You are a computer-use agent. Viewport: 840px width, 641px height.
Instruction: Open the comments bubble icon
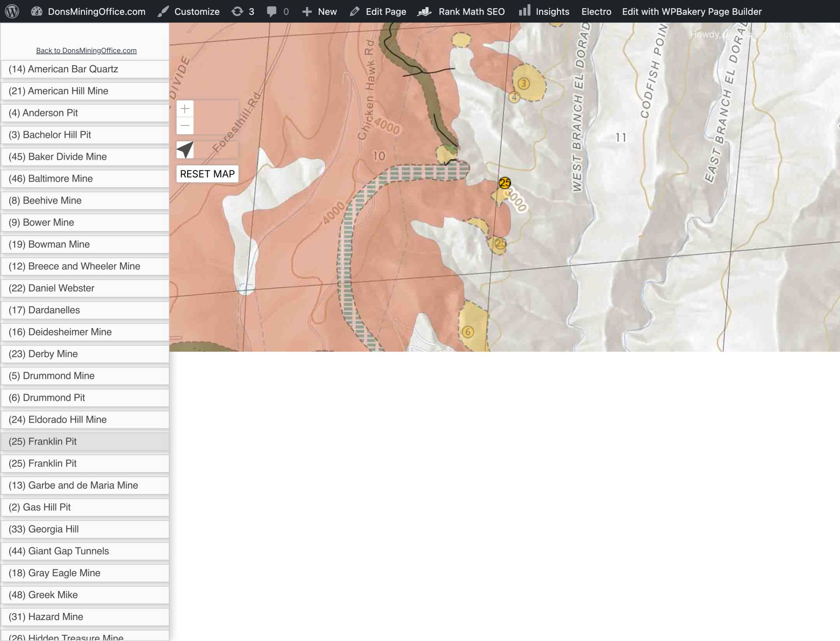click(x=272, y=11)
